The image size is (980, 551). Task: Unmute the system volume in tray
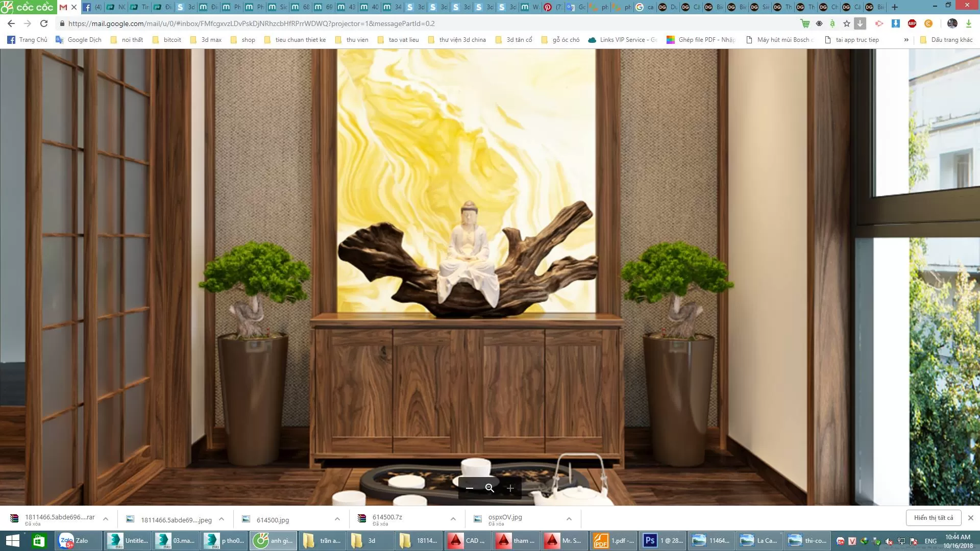click(889, 541)
